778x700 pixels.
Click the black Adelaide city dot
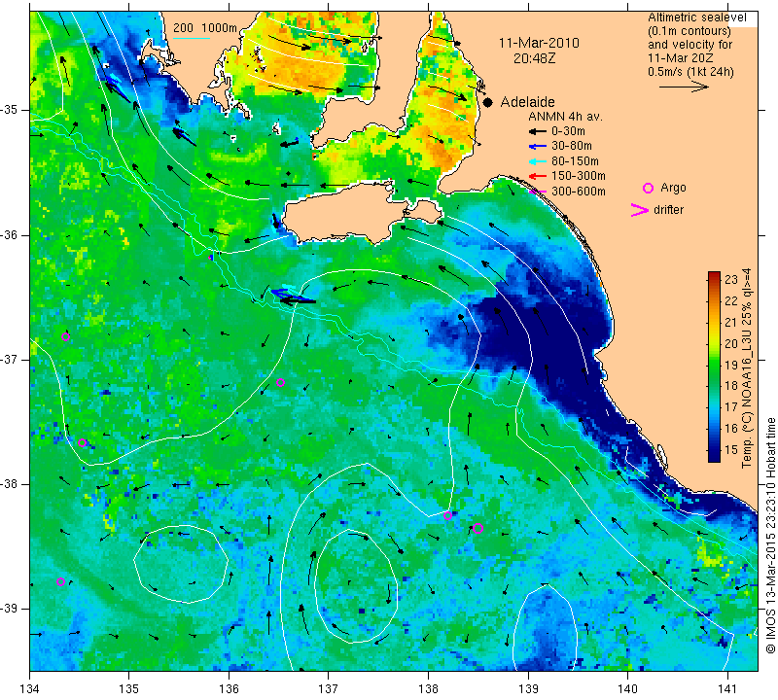tap(488, 103)
